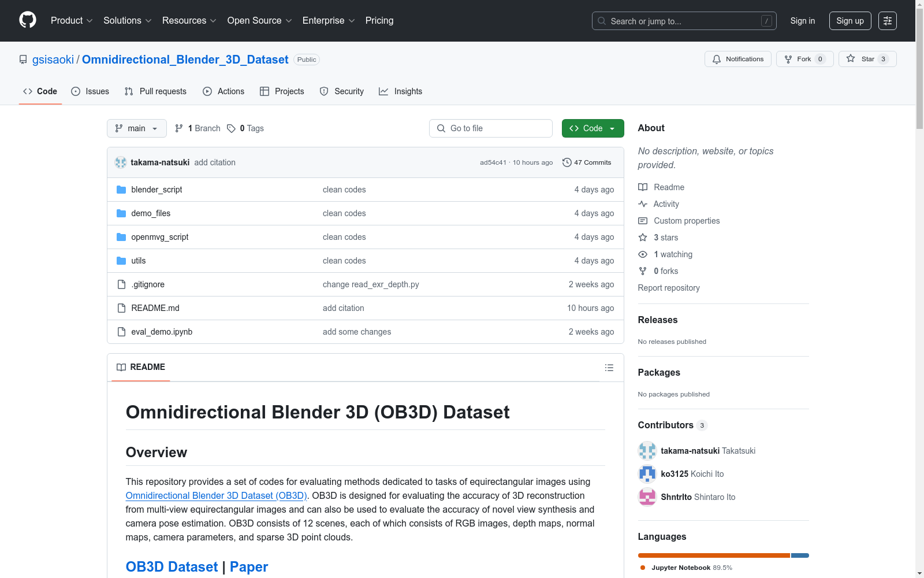Image resolution: width=924 pixels, height=578 pixels.
Task: Open the GitHub home logo
Action: (x=28, y=20)
